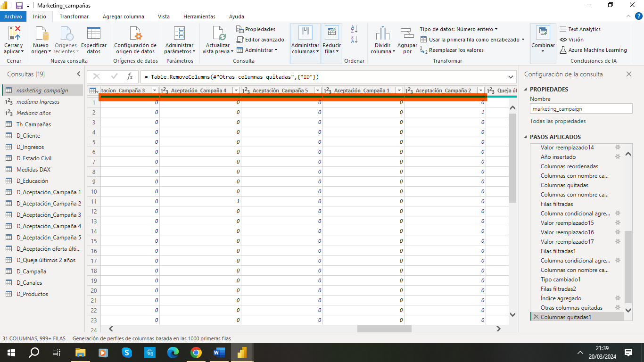Image resolution: width=644 pixels, height=362 pixels.
Task: Open the Administrar query dropdown
Action: (x=257, y=50)
